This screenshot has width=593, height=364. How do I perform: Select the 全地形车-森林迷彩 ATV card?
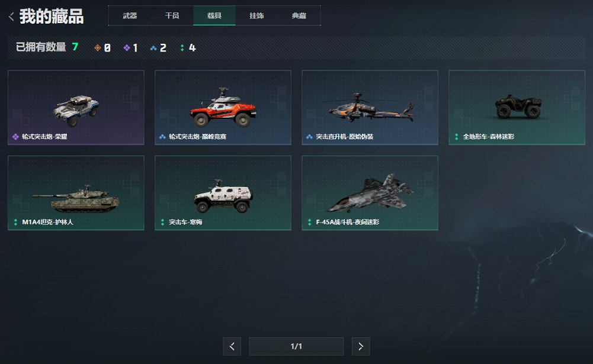[517, 107]
